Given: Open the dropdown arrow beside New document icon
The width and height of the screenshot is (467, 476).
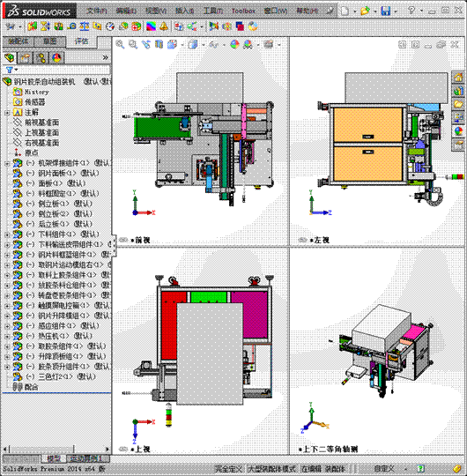Looking at the screenshot, I should 355,11.
